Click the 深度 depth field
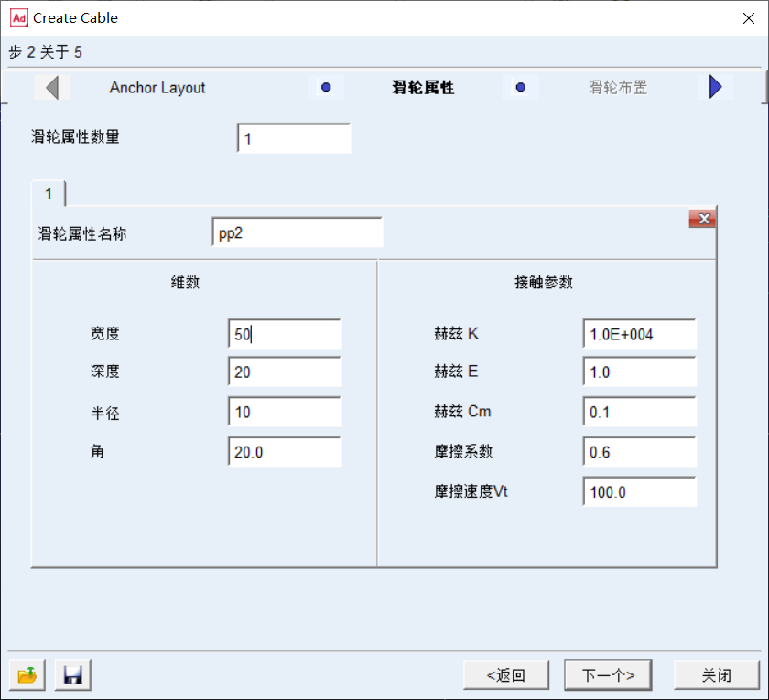 click(x=285, y=372)
